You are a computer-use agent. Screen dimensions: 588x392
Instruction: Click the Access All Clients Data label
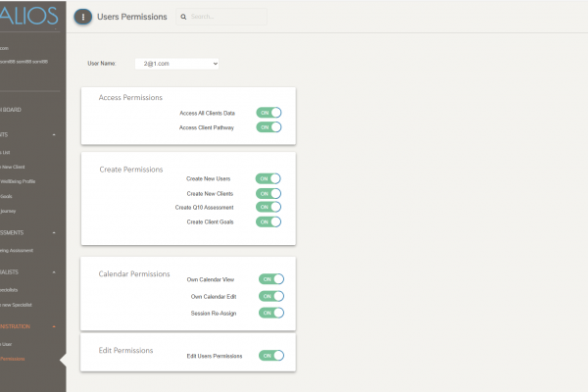coord(208,114)
